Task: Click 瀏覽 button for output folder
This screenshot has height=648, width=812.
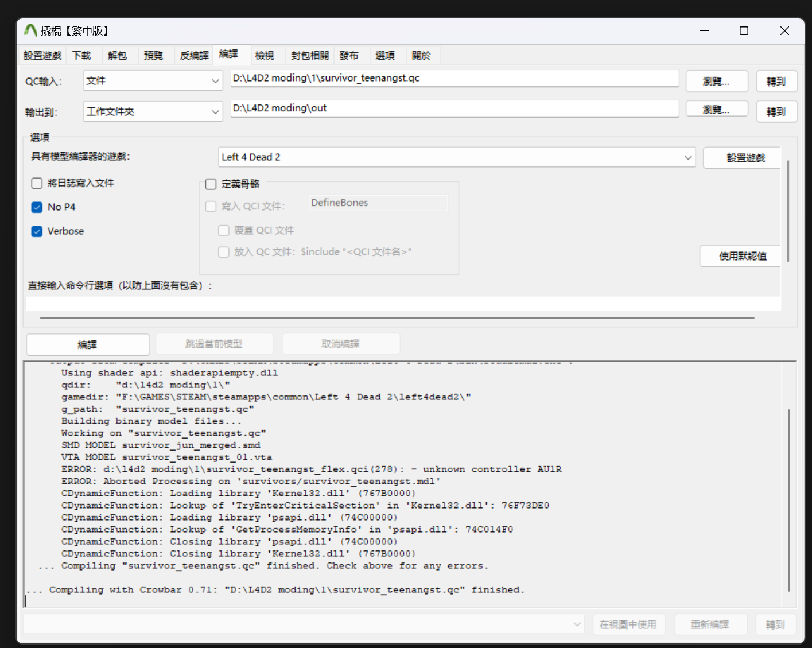Action: 717,109
